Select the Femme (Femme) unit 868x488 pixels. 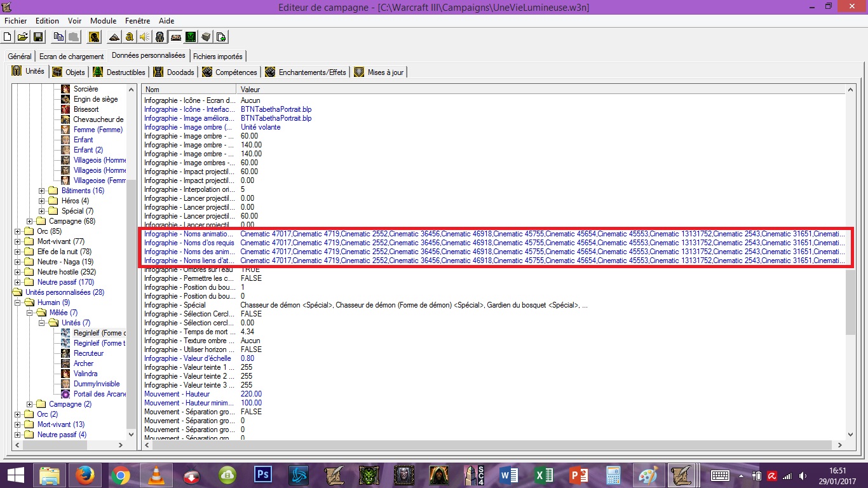pos(98,130)
